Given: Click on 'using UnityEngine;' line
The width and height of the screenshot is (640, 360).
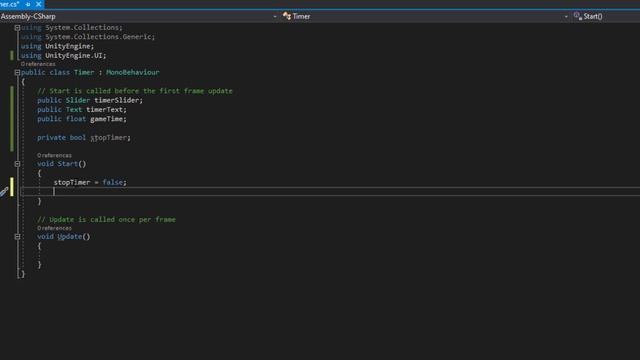Looking at the screenshot, I should [x=57, y=46].
